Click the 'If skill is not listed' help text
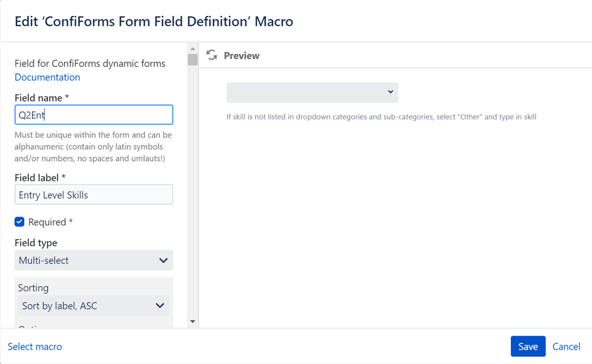592x364 pixels. [381, 117]
